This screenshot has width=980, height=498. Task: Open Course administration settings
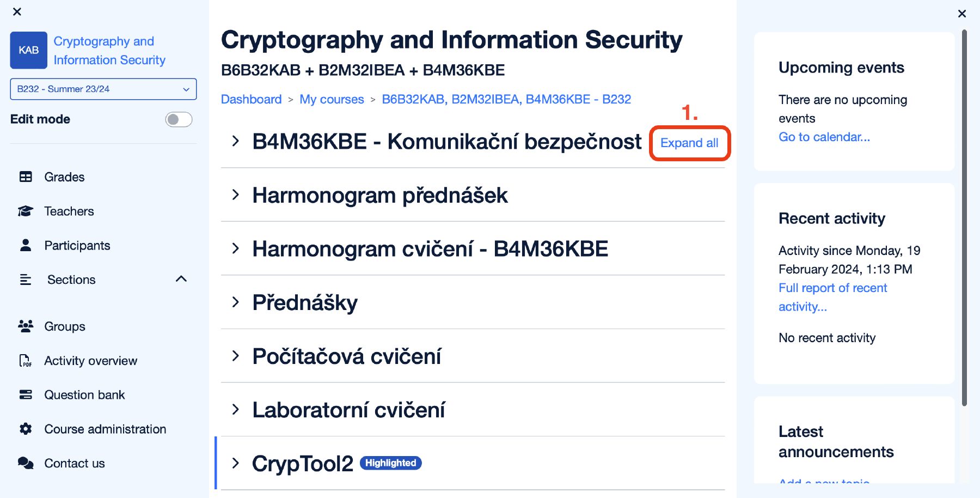click(105, 429)
